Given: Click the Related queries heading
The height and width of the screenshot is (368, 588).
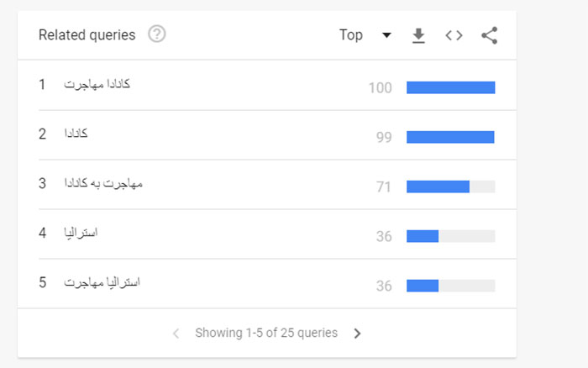Looking at the screenshot, I should pyautogui.click(x=87, y=35).
